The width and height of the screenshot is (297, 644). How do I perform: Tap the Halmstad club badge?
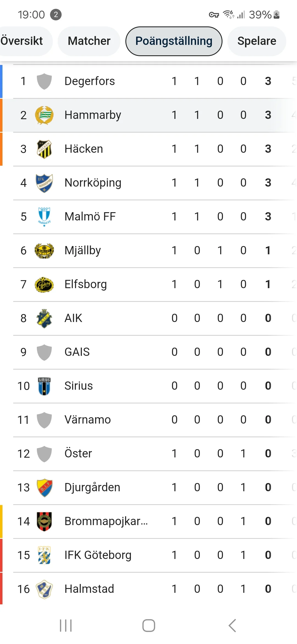[44, 589]
